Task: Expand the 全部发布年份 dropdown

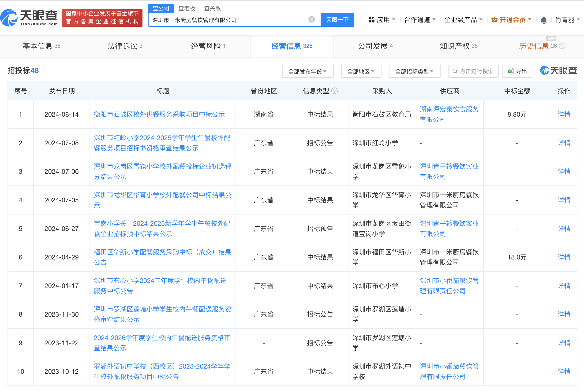Action: tap(307, 71)
